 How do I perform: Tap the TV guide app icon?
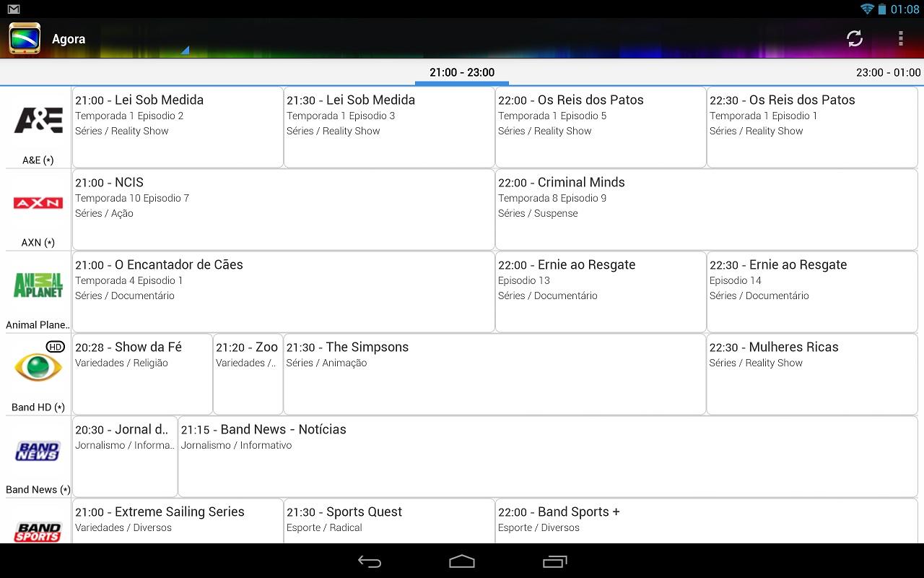25,38
